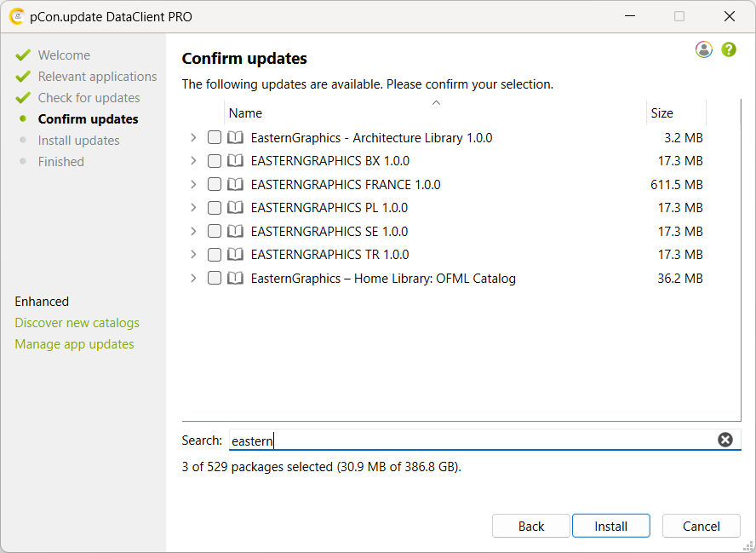Open the user account profile icon

click(704, 49)
